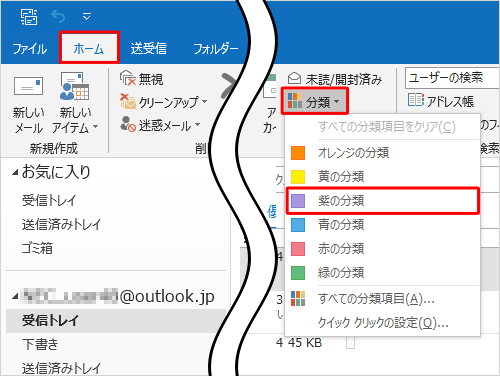
Task: Click the Send/Receive All Folders quick access icon
Action: pyautogui.click(x=29, y=17)
